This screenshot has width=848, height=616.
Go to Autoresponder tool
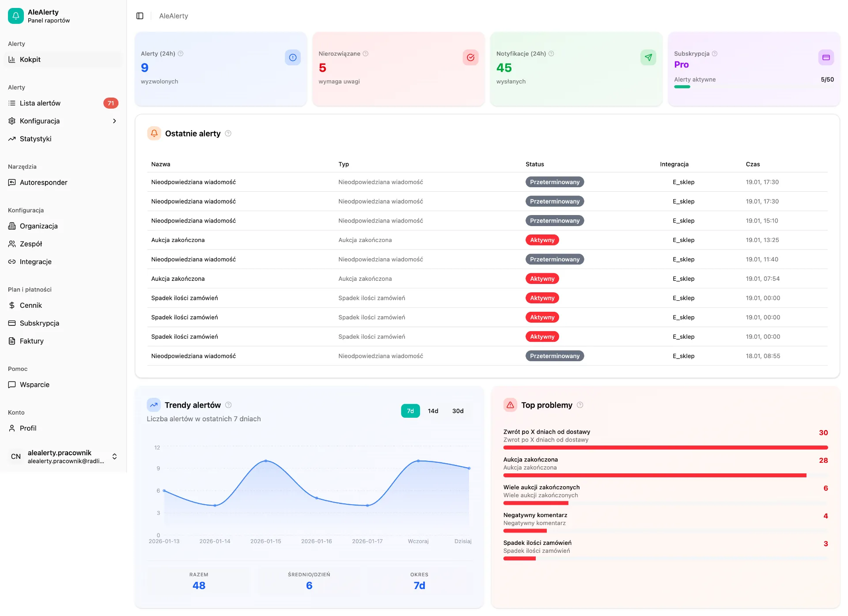point(63,182)
